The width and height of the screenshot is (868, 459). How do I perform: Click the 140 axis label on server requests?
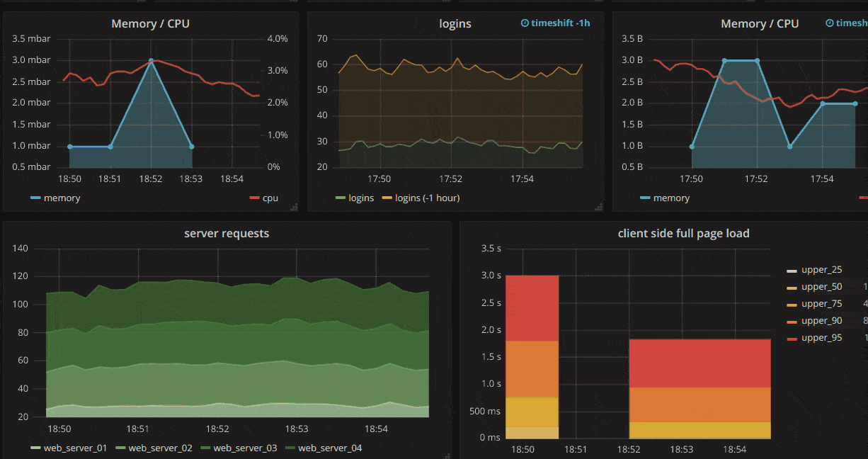pyautogui.click(x=20, y=249)
